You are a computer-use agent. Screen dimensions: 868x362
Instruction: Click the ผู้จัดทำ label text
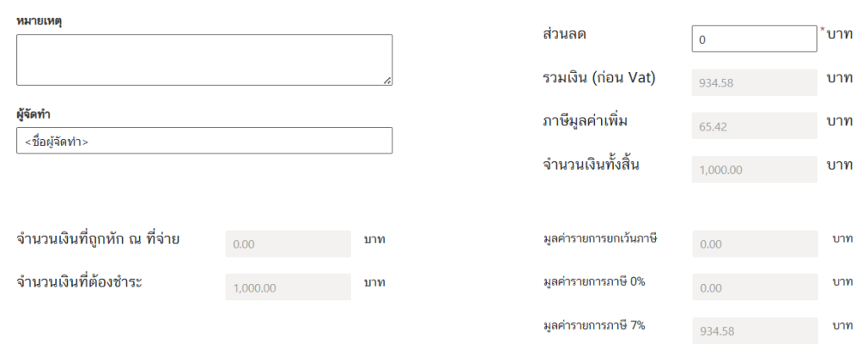click(34, 114)
